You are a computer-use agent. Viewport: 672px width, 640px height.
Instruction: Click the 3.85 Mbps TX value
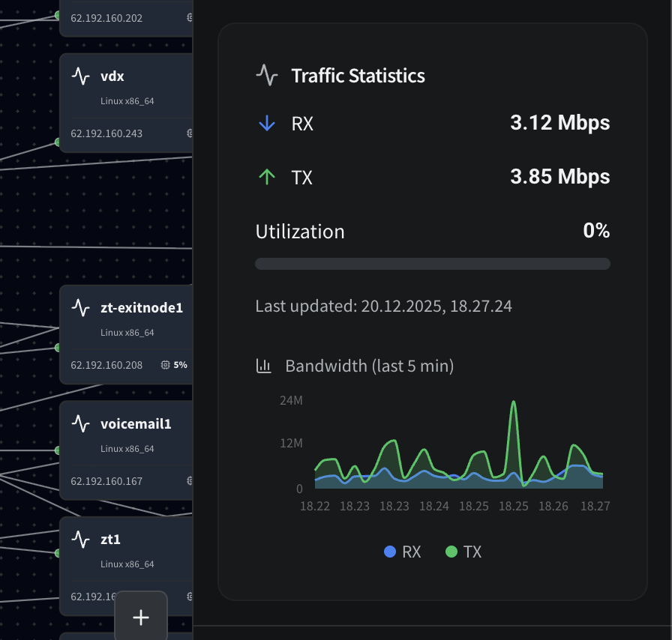click(559, 177)
